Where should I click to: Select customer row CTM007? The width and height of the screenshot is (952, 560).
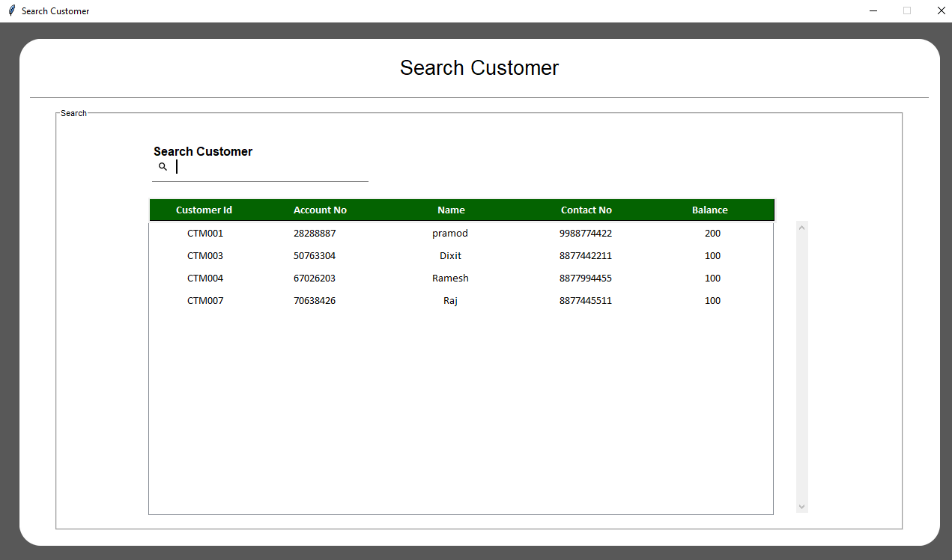click(x=205, y=301)
